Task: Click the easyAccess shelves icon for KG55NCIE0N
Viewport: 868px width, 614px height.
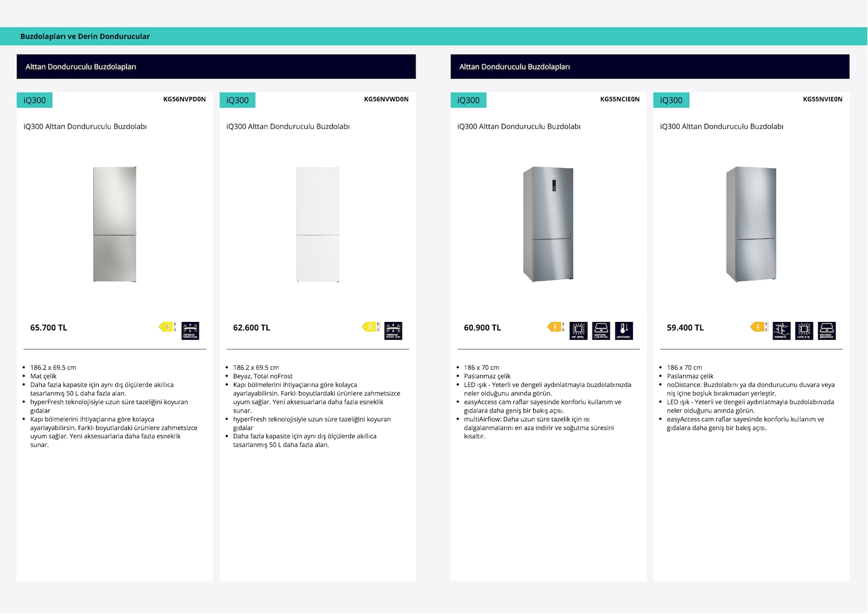Action: click(x=602, y=331)
